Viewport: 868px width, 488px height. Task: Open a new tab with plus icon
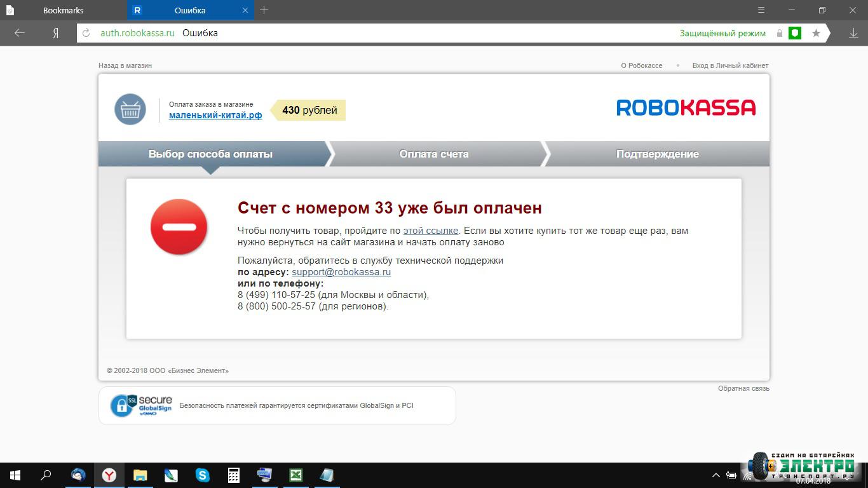pos(264,10)
